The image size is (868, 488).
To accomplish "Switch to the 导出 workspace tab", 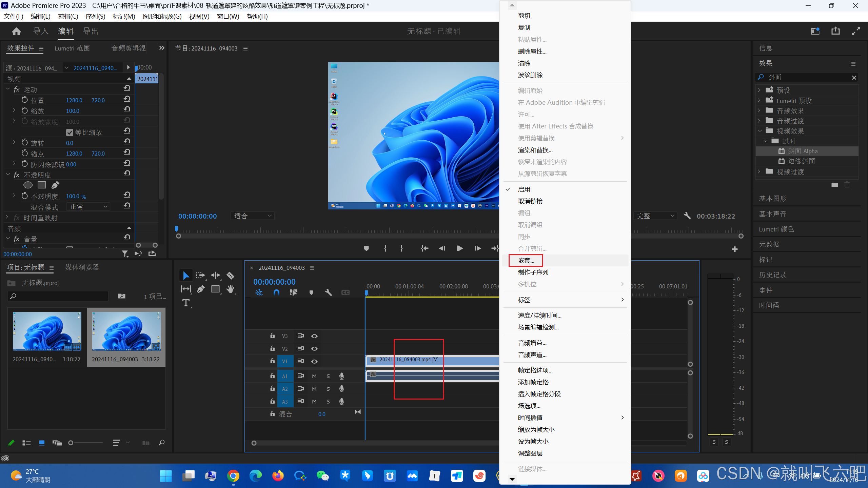I will pos(91,31).
